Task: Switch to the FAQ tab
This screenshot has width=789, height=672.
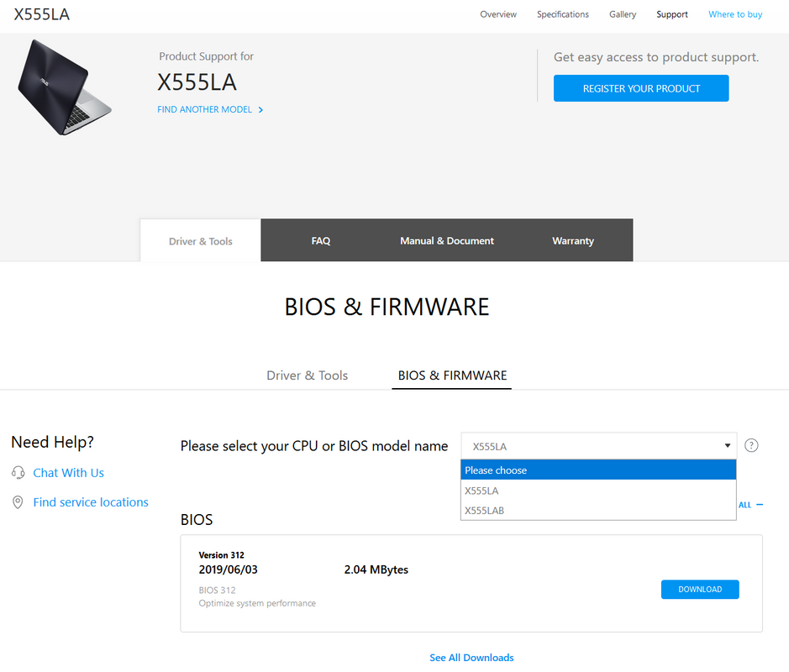Action: point(321,241)
